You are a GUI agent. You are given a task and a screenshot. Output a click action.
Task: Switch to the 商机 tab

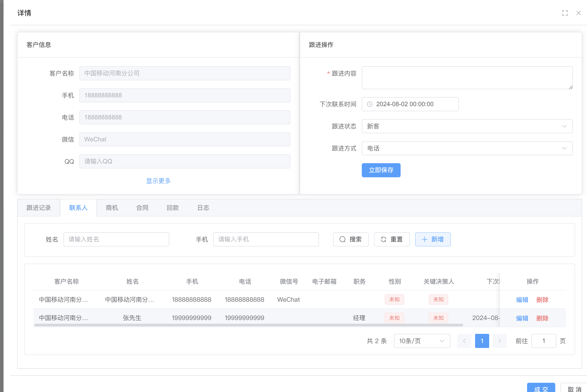coord(112,208)
